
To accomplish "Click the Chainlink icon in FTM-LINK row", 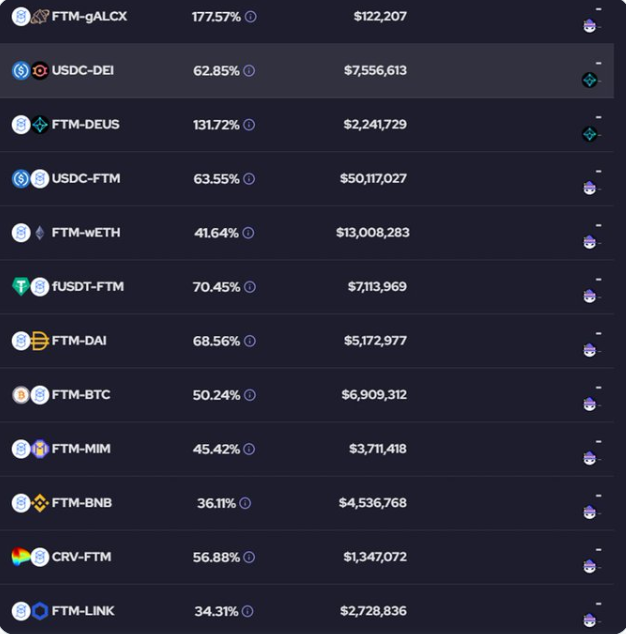I will tap(40, 611).
